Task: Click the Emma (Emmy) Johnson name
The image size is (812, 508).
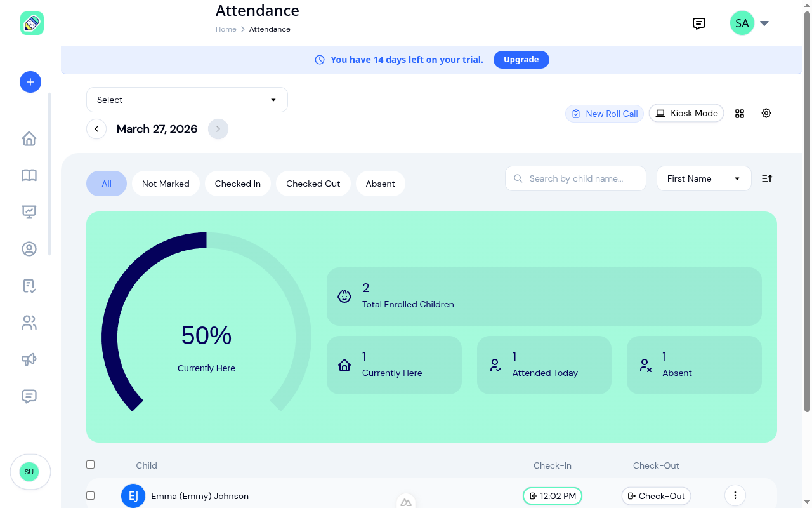Action: pyautogui.click(x=200, y=496)
